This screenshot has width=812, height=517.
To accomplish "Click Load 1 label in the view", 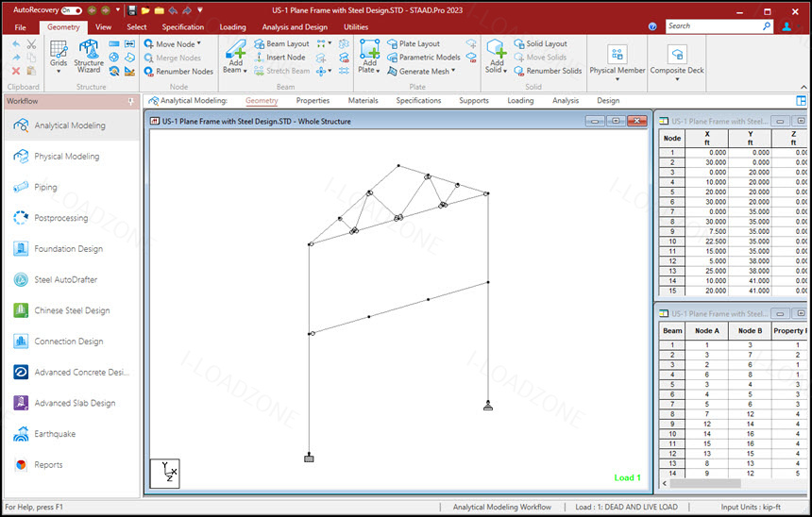I will tap(628, 477).
